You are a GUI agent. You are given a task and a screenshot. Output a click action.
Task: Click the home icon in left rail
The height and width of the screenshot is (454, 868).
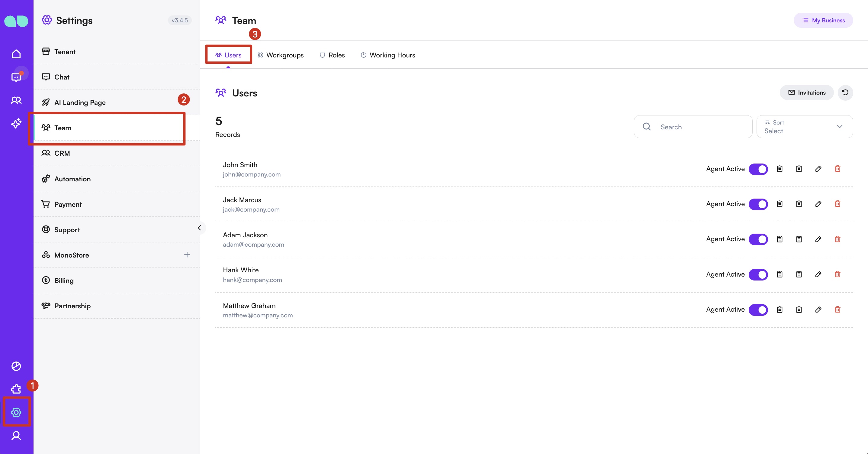point(16,54)
